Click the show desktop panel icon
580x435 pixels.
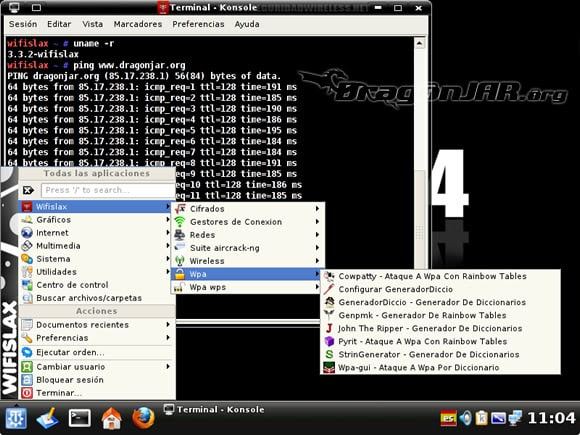click(47, 418)
